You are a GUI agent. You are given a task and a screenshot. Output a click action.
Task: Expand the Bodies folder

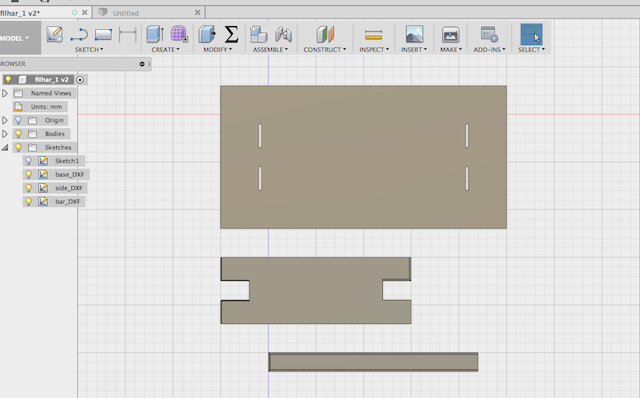[4, 133]
